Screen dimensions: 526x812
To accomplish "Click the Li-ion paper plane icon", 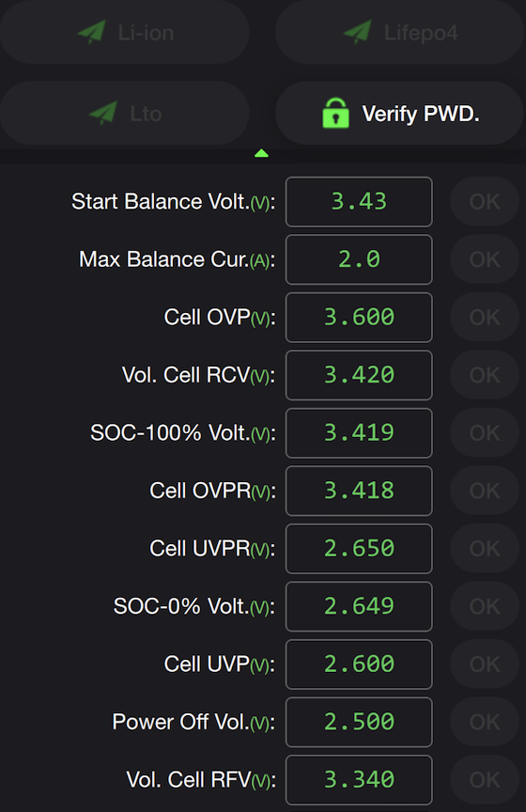I will (x=92, y=32).
